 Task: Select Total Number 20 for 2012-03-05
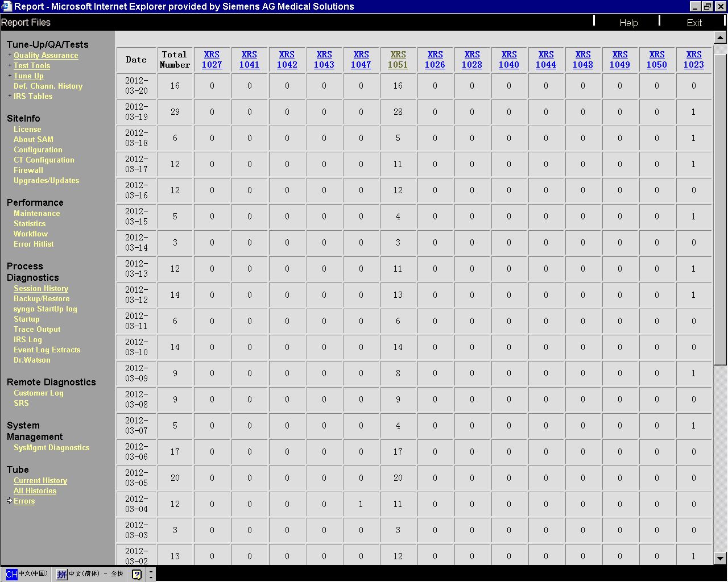pyautogui.click(x=175, y=478)
